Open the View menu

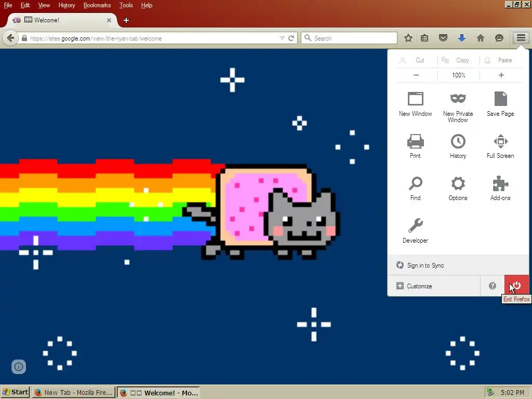click(44, 5)
